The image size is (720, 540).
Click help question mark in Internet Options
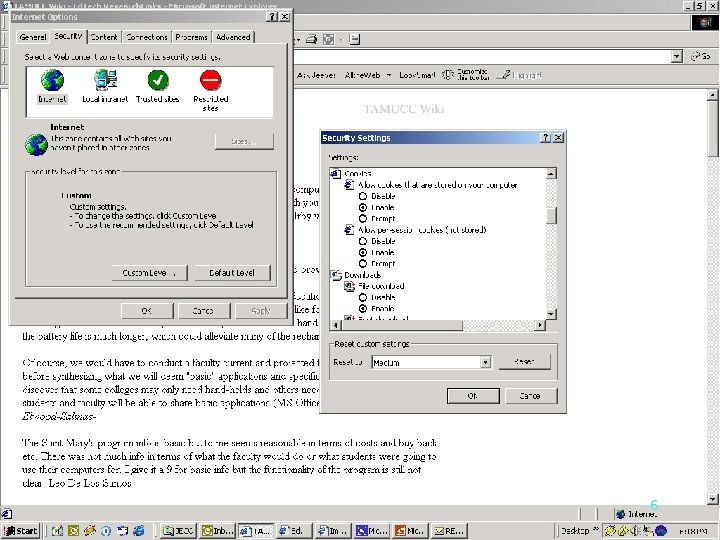tap(272, 17)
